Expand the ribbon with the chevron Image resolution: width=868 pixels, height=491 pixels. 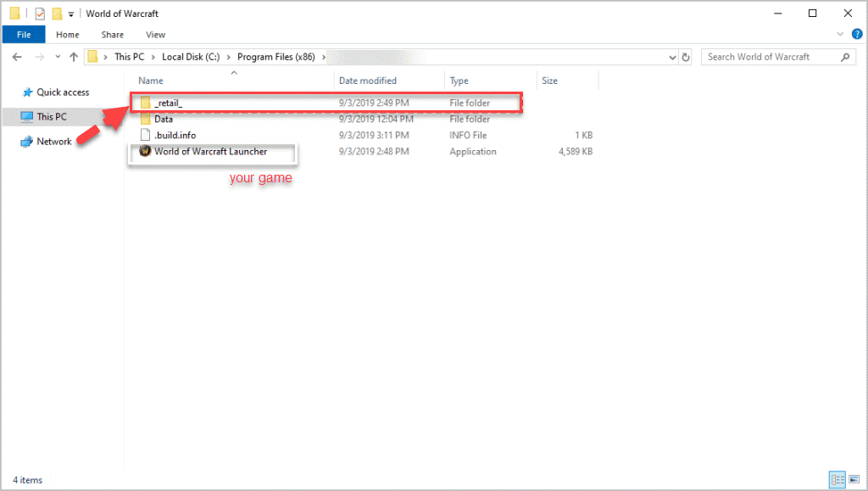click(x=840, y=34)
